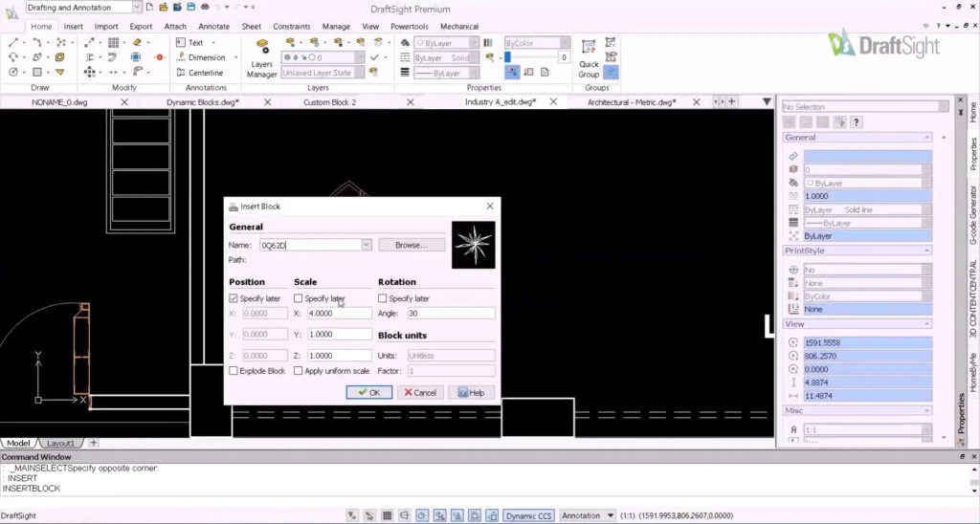Click the Browse... button

pyautogui.click(x=412, y=245)
